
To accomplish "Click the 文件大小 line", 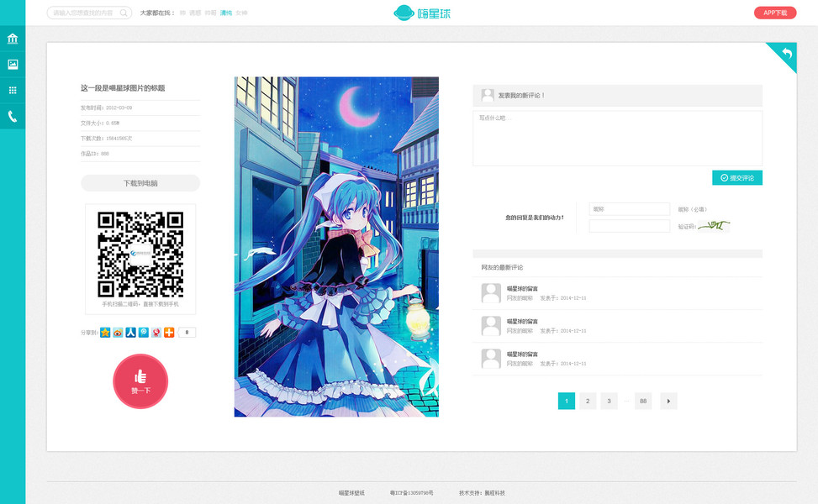I will (100, 123).
